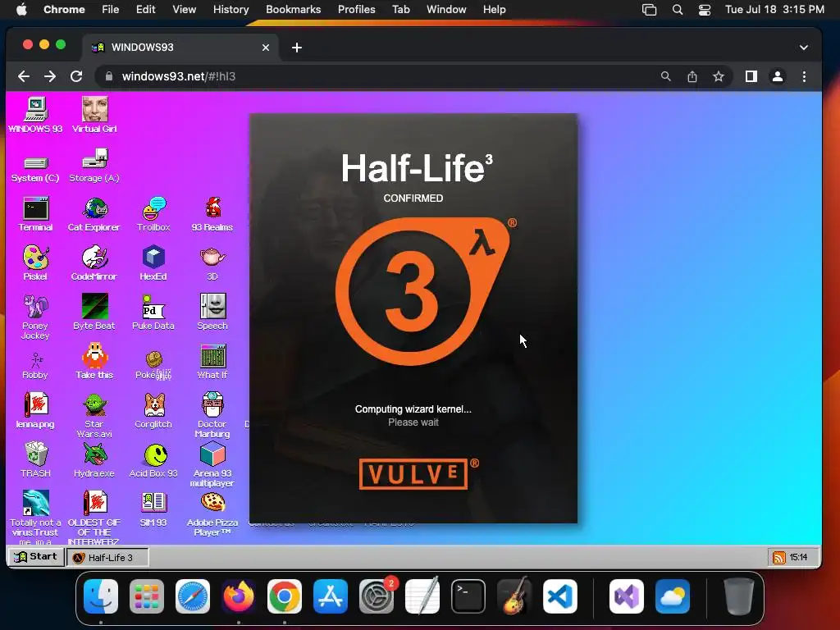
Task: Open the HexEd icon
Action: tap(153, 263)
